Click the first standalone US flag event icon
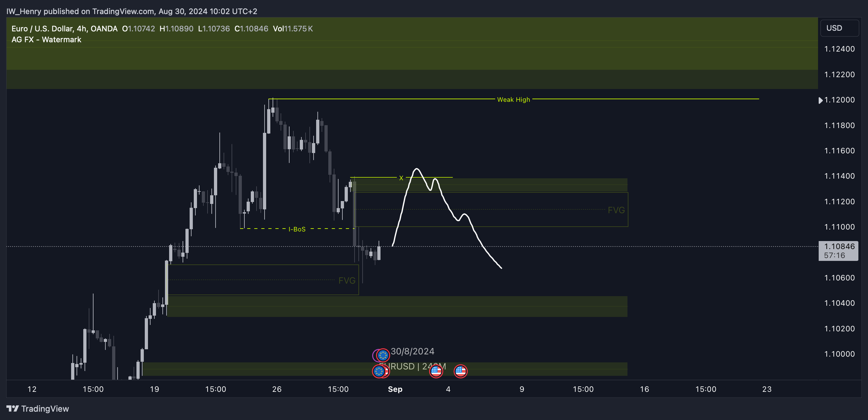 point(436,371)
